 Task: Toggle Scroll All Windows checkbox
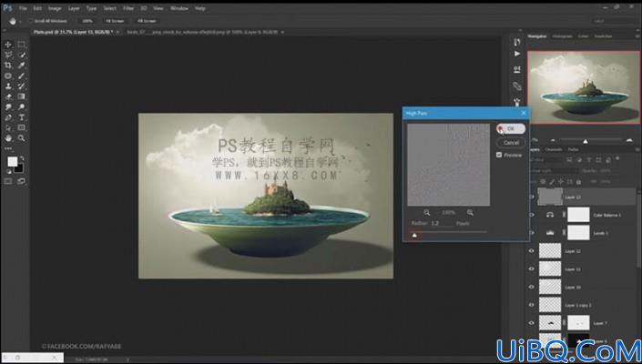30,21
